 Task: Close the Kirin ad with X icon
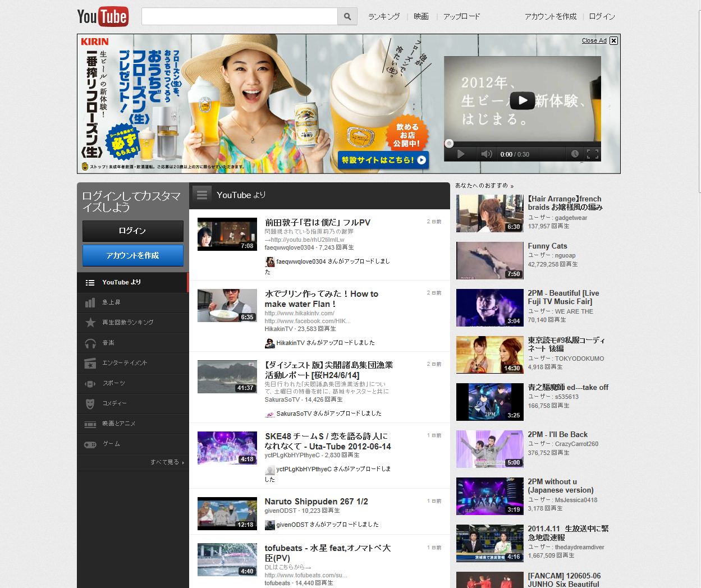pyautogui.click(x=613, y=40)
